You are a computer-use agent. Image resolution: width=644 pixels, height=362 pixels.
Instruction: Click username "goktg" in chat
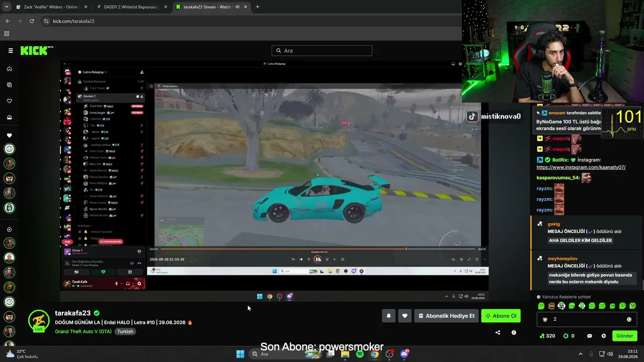[553, 224]
